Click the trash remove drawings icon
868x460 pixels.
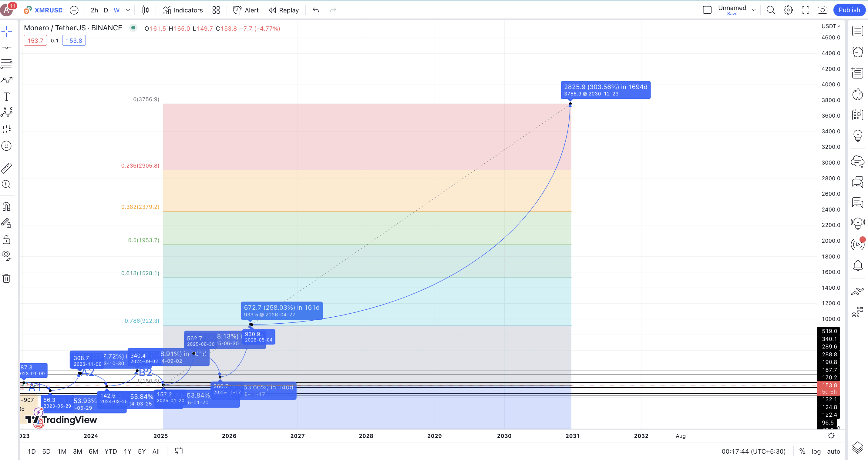[6, 278]
